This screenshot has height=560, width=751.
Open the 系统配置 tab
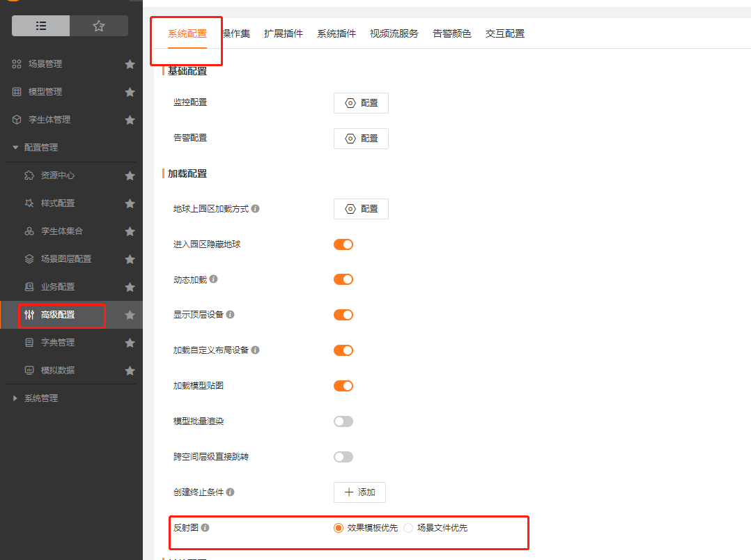[187, 33]
